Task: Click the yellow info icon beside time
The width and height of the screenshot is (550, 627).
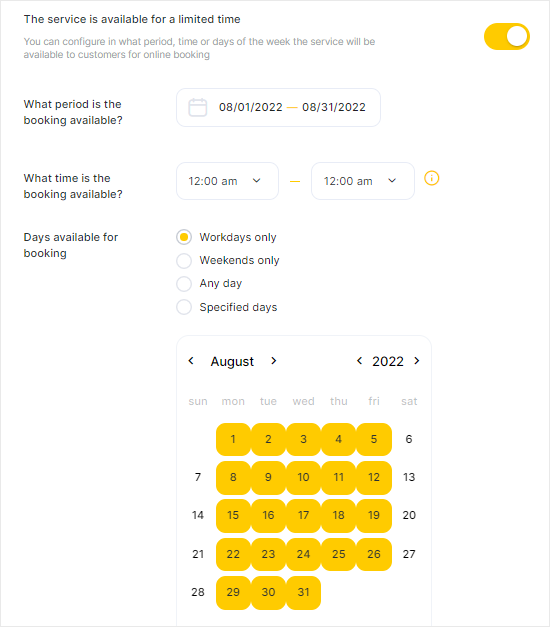Action: pos(432,178)
